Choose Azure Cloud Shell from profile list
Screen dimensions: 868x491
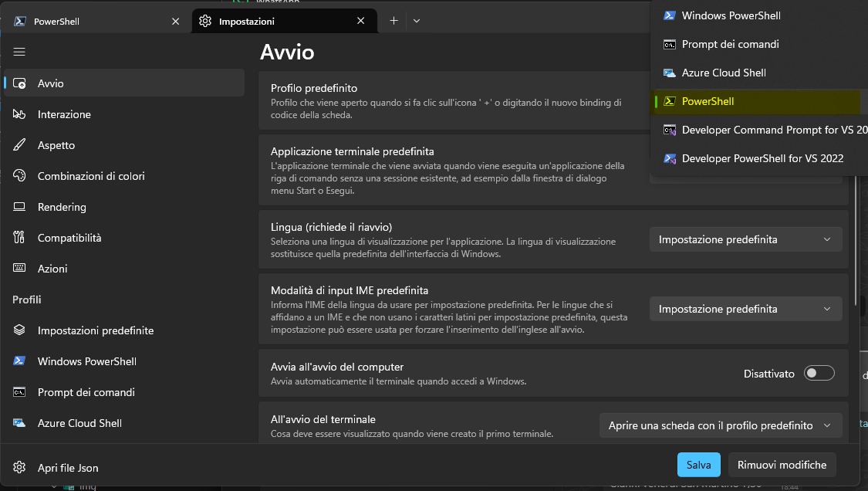point(723,73)
